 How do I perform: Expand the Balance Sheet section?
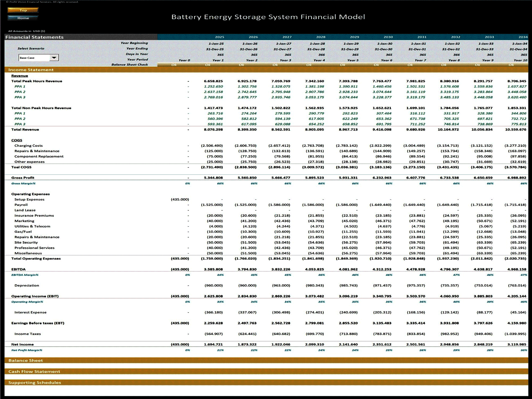[x=266, y=360]
